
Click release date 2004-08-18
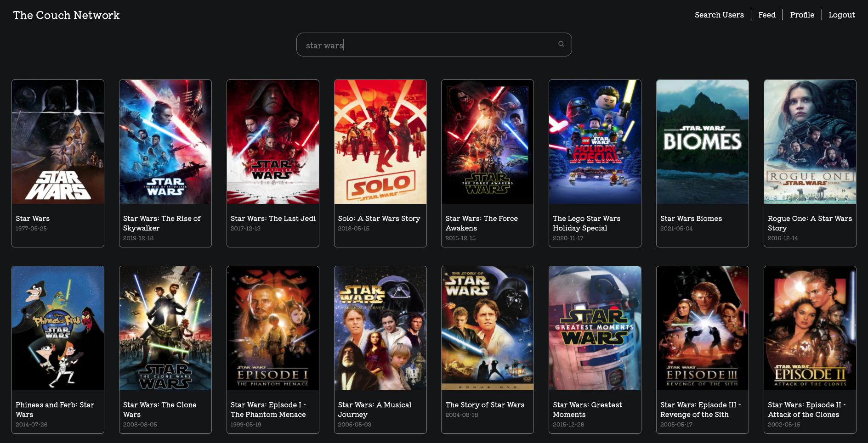pos(462,415)
